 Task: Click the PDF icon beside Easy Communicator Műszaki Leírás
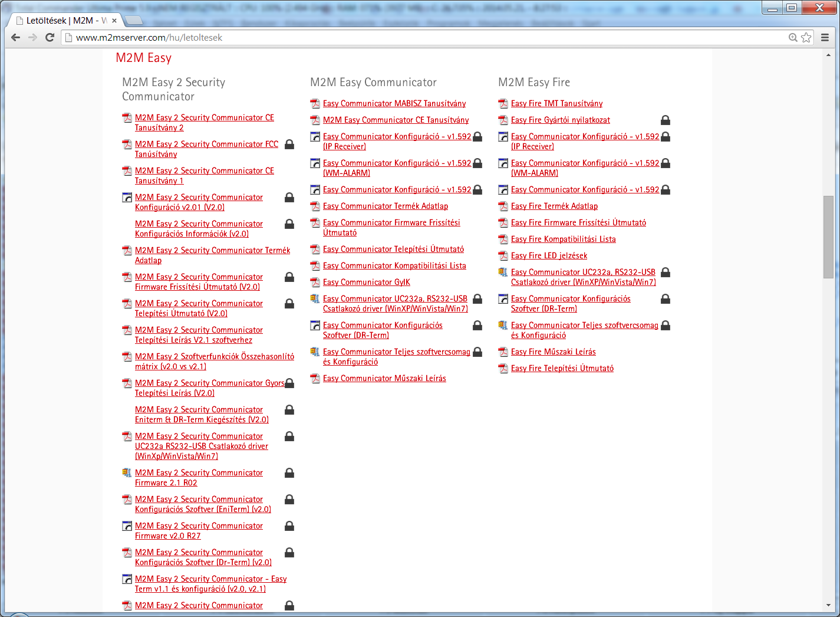tap(315, 379)
